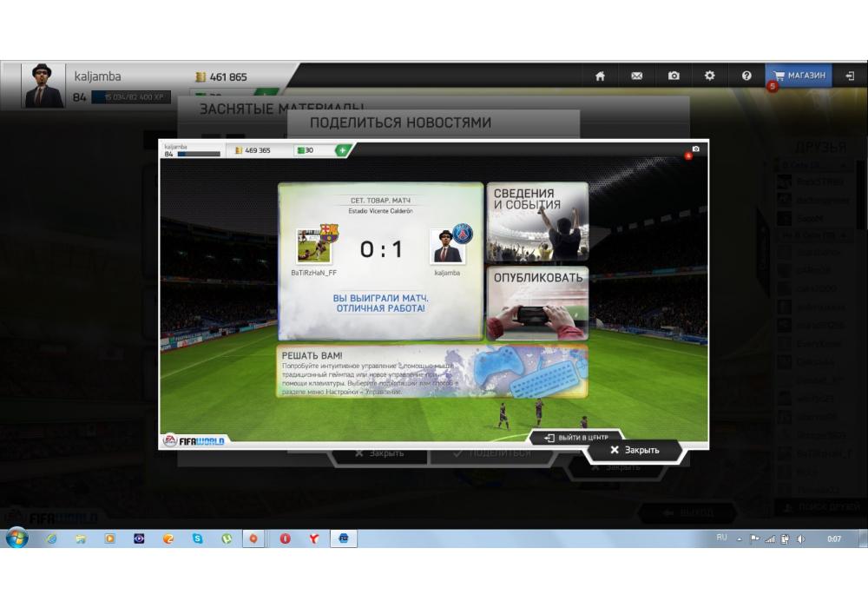Click the green plus add funds icon in screenshot
This screenshot has height=608, width=868.
343,150
